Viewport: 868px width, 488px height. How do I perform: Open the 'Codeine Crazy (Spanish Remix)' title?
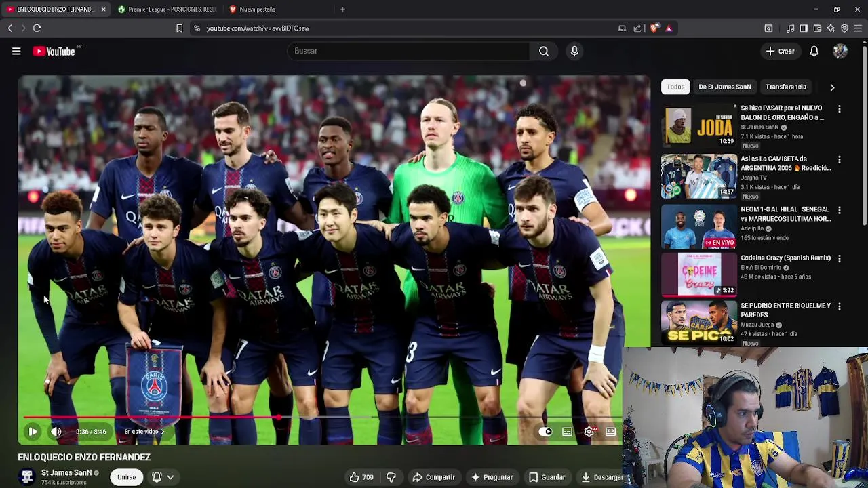(785, 258)
